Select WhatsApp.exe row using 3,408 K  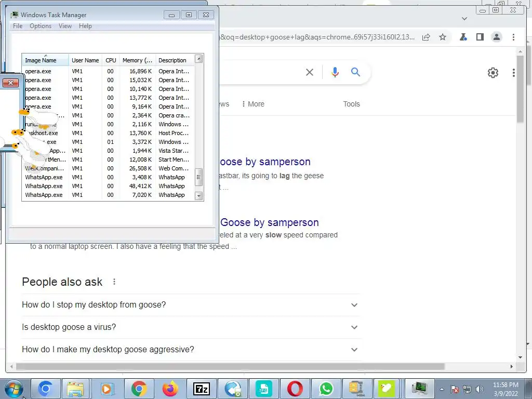[109, 177]
